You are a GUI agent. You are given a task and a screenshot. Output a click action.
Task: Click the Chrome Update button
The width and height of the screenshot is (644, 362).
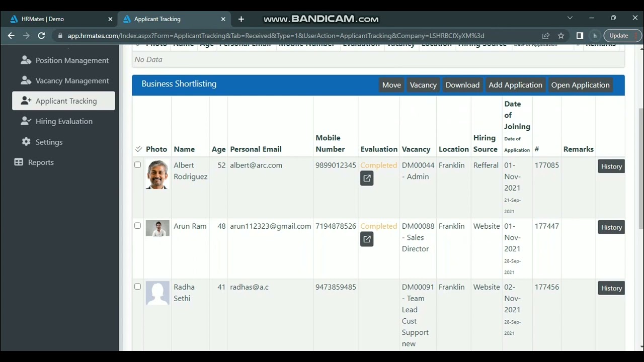622,36
